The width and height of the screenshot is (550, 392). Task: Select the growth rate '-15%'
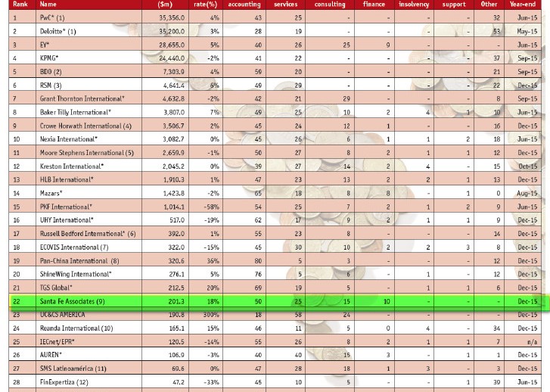coord(212,247)
